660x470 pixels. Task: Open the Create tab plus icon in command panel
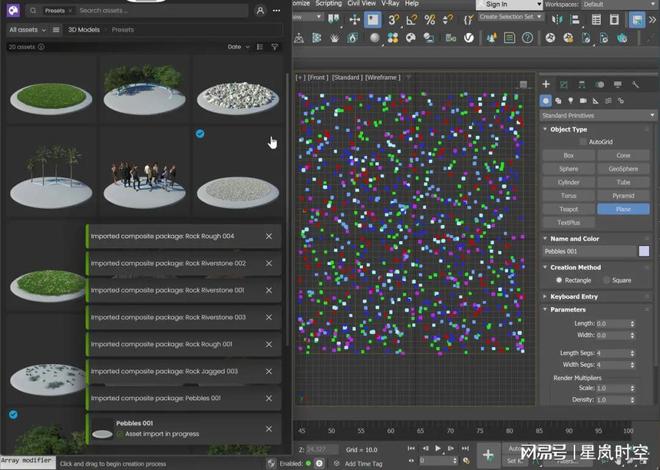[546, 84]
